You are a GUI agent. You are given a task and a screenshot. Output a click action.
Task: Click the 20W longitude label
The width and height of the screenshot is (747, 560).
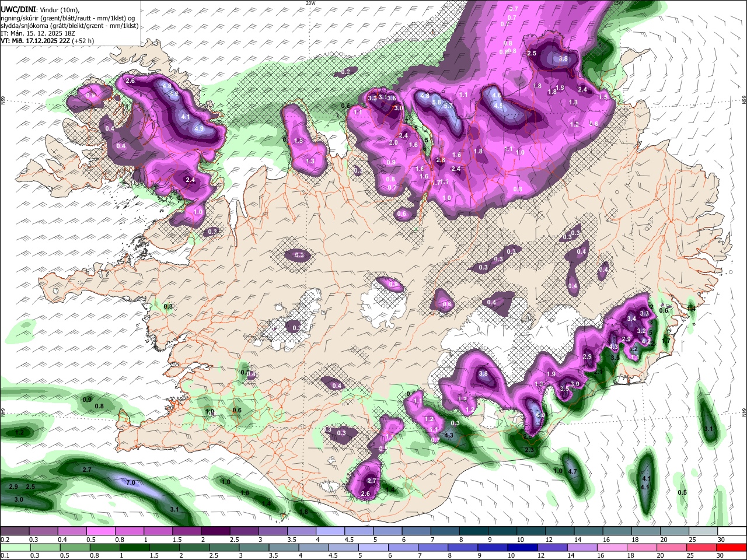click(x=310, y=3)
